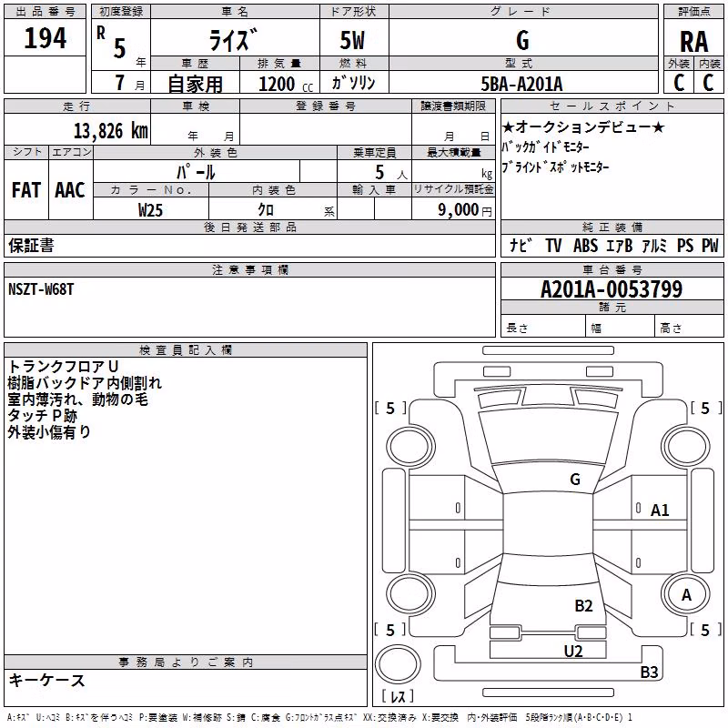
Task: Click the キーケース office notice
Action: tap(47, 681)
